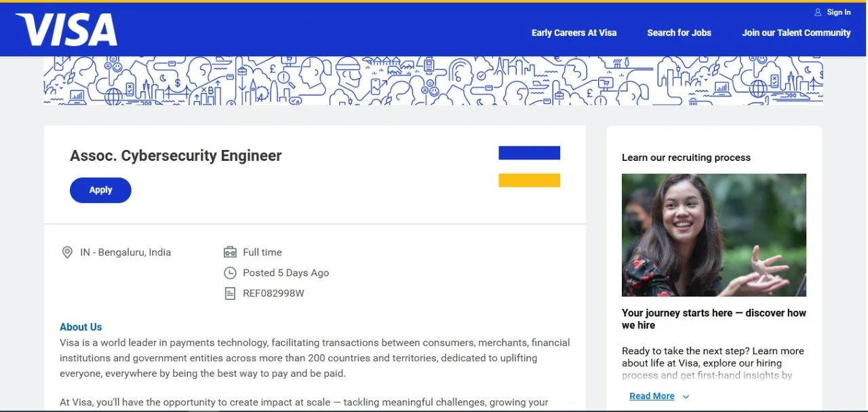The height and width of the screenshot is (412, 868).
Task: Click the document icon beside REF082998W
Action: tap(230, 293)
